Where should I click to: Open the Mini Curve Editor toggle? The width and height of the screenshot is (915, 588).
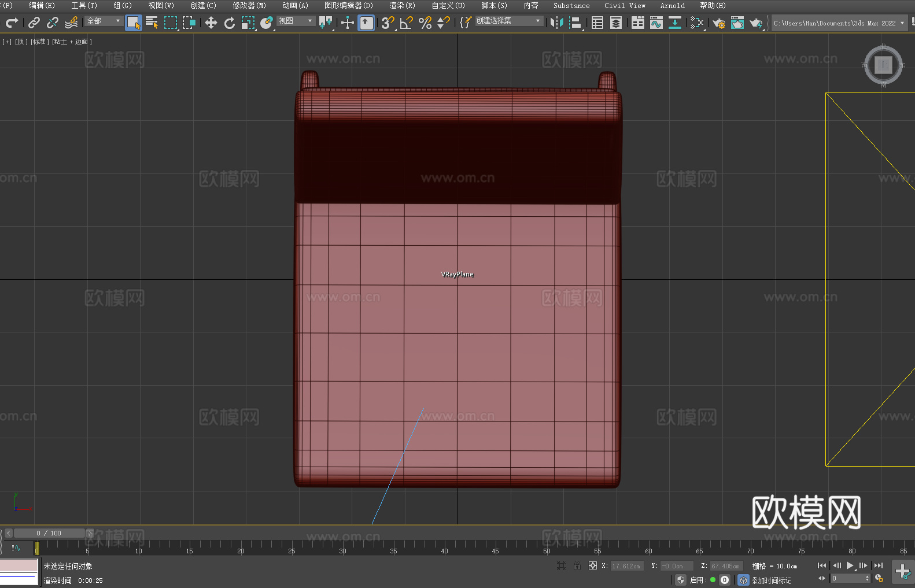[x=16, y=548]
